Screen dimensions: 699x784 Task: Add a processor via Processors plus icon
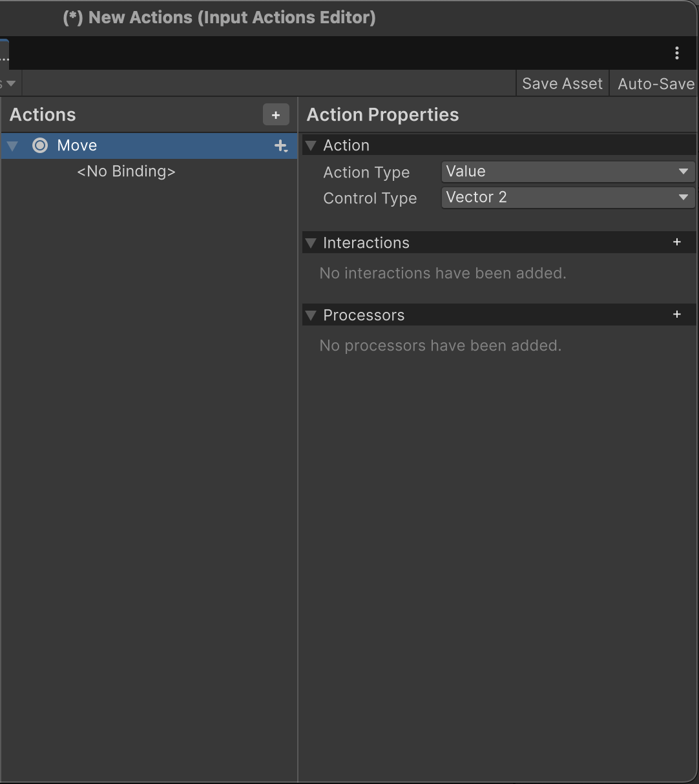click(x=676, y=315)
